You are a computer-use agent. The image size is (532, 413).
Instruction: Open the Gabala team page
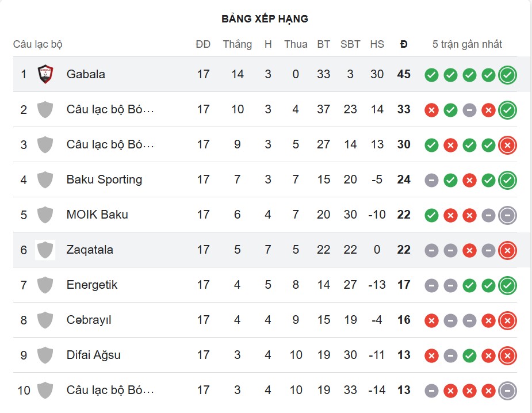click(86, 74)
